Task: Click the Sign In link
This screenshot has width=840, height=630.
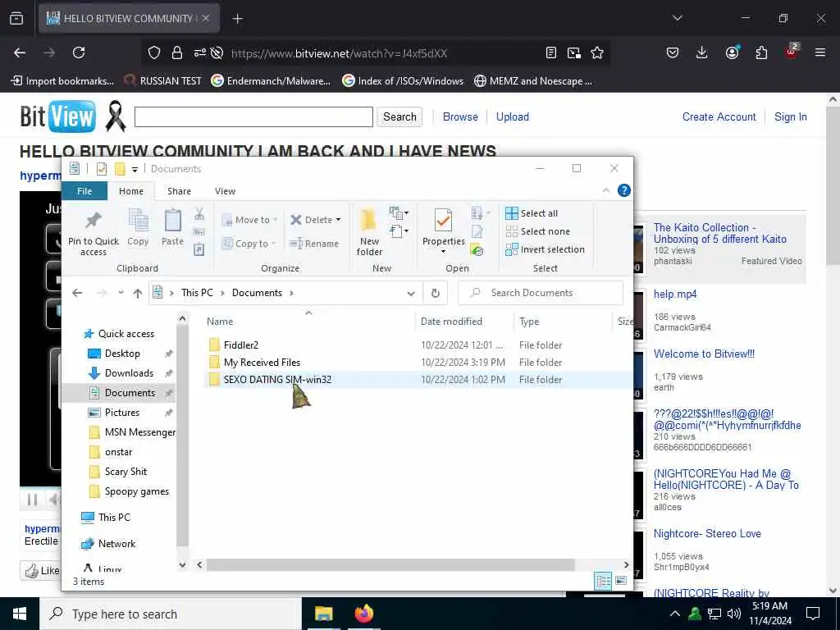Action: point(790,116)
